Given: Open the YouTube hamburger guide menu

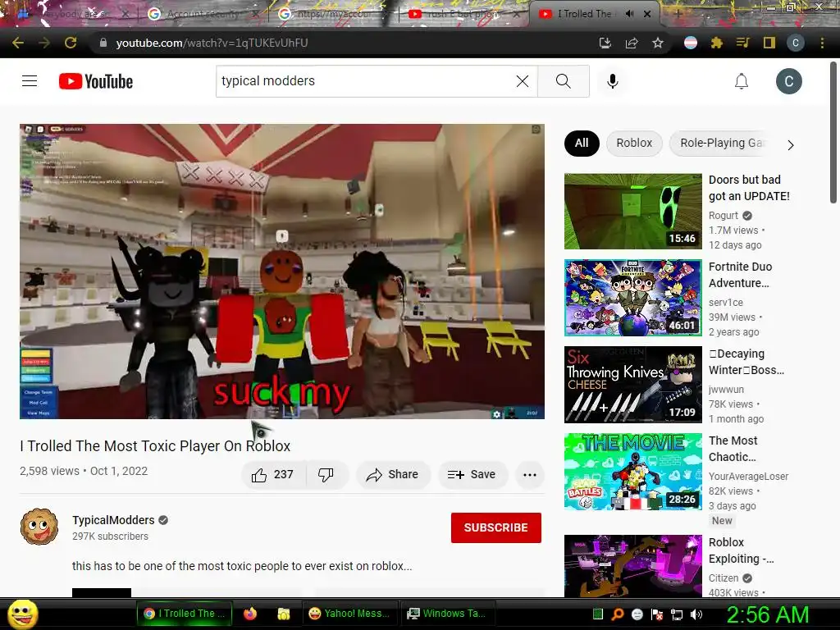Looking at the screenshot, I should 30,81.
